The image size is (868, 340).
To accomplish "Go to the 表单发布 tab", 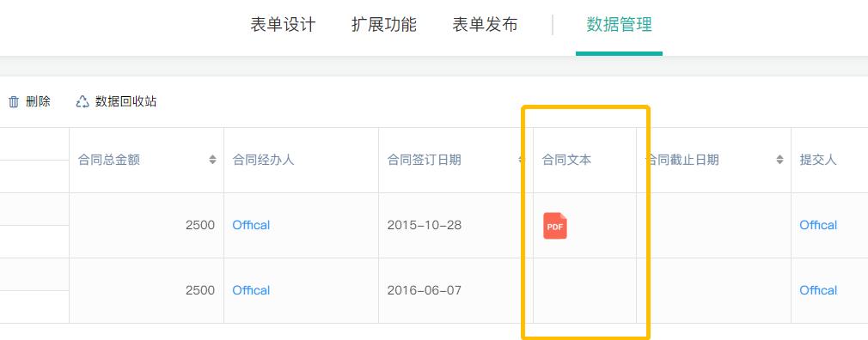I will (x=485, y=25).
